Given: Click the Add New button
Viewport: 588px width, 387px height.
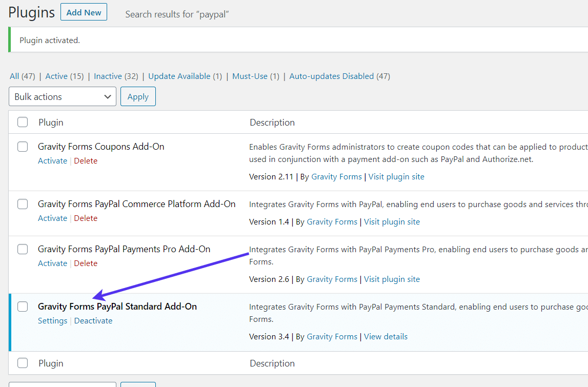Looking at the screenshot, I should tap(84, 12).
